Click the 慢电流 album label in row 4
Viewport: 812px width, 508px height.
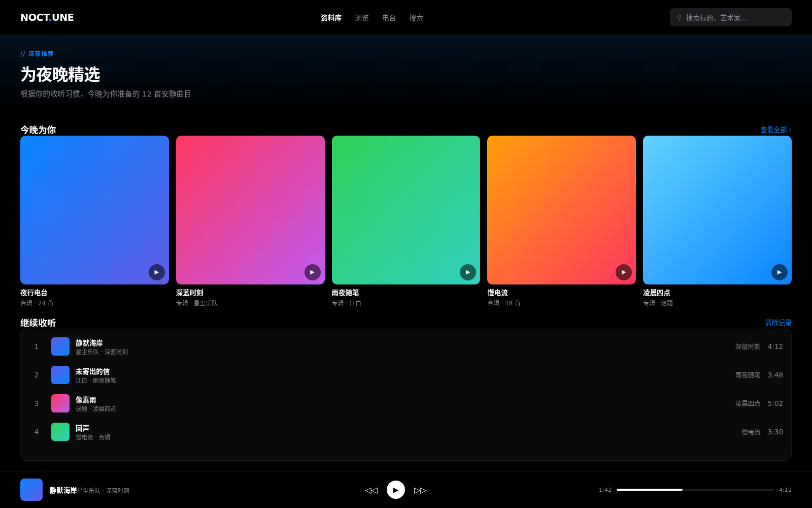click(751, 432)
